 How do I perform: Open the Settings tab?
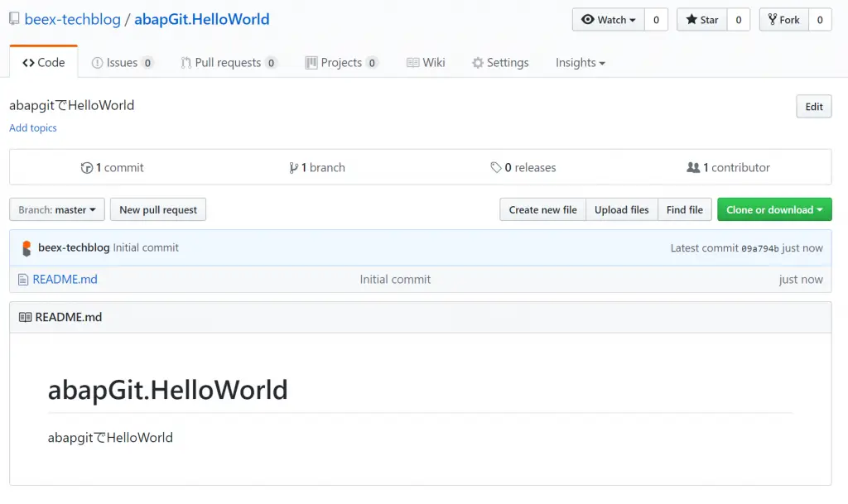(500, 63)
